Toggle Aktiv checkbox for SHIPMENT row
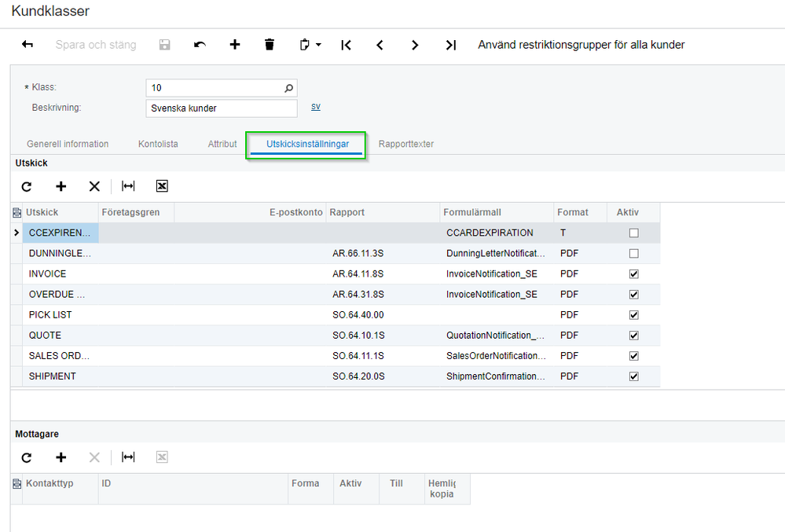Viewport: 785px width, 532px height. [x=634, y=377]
